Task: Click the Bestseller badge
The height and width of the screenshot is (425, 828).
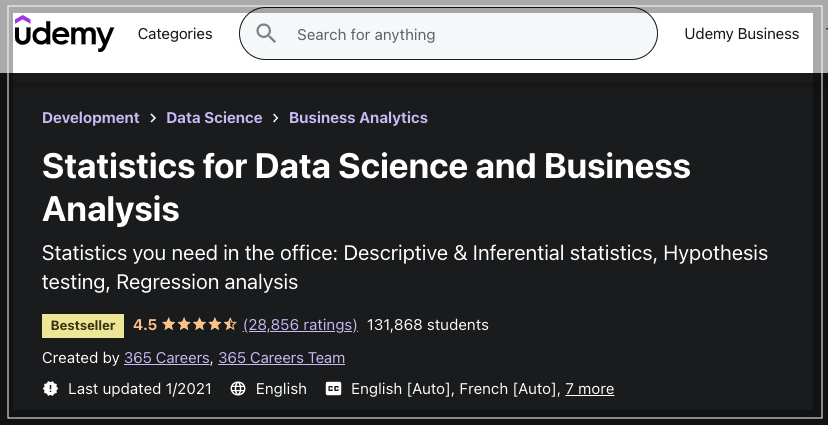Action: click(x=83, y=325)
